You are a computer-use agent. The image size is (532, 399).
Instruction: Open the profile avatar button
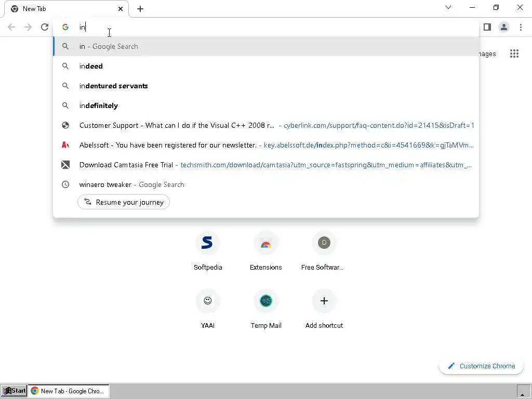click(x=504, y=27)
